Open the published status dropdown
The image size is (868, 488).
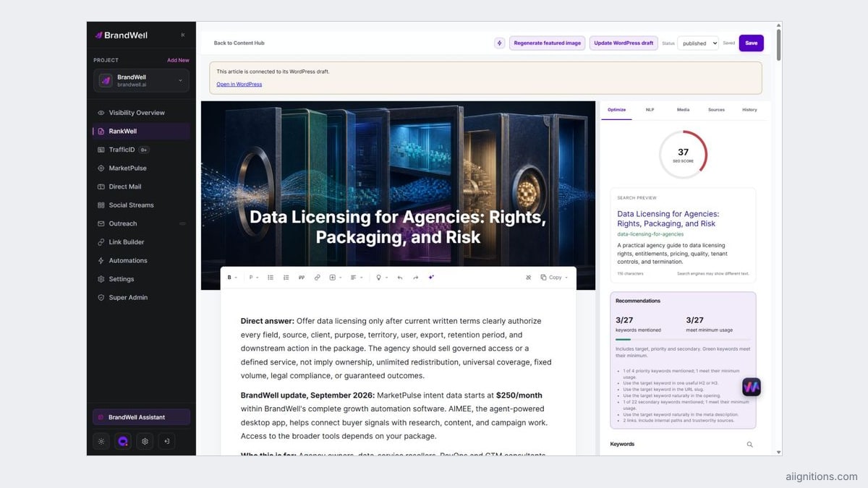pos(698,43)
